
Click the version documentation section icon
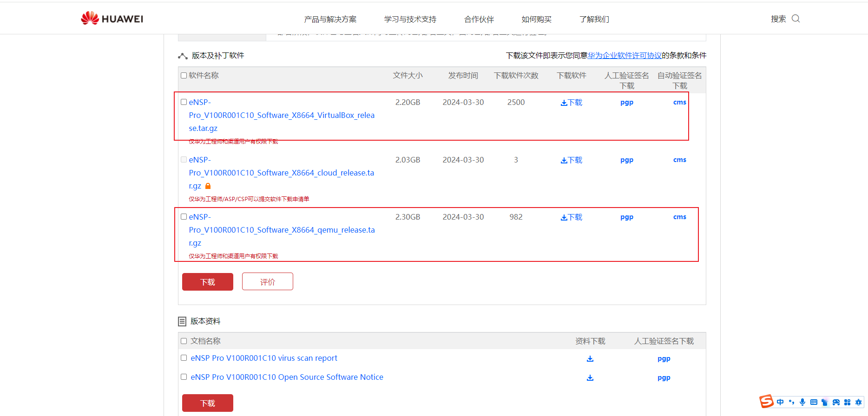[182, 321]
